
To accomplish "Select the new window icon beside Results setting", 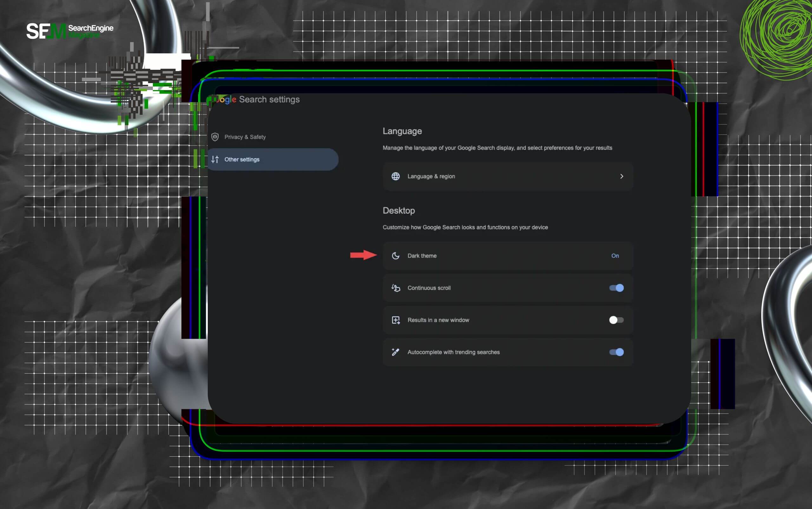I will coord(396,320).
